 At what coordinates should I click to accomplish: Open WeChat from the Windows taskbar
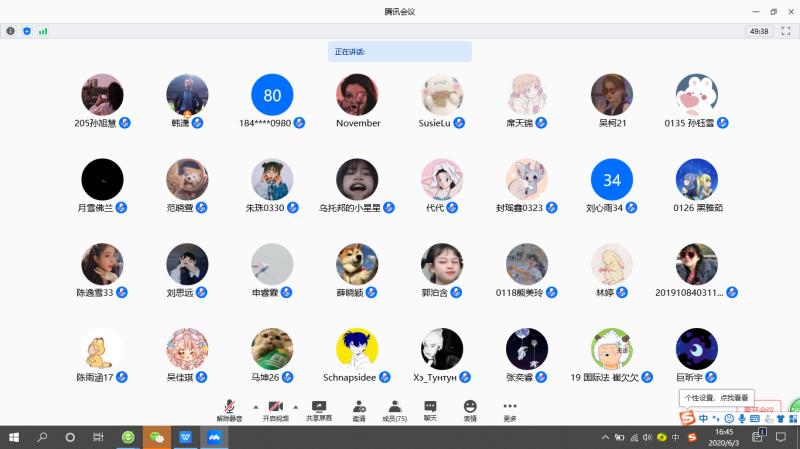point(156,438)
